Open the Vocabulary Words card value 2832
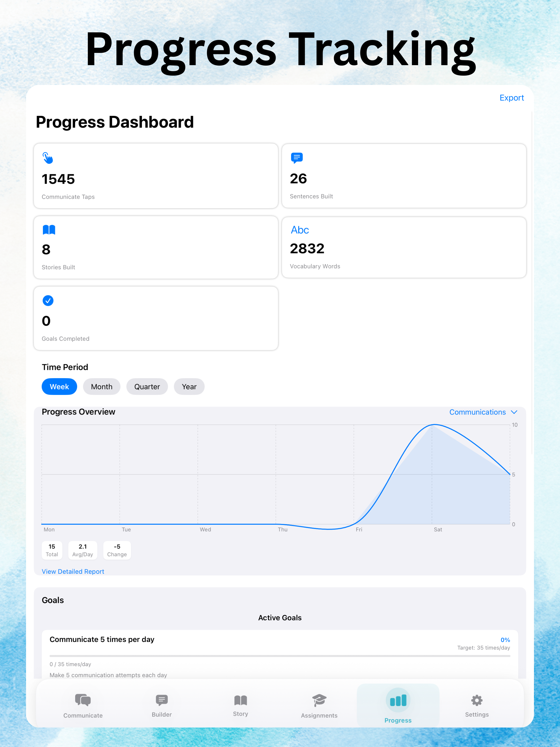Viewport: 560px width, 747px height. click(x=307, y=249)
